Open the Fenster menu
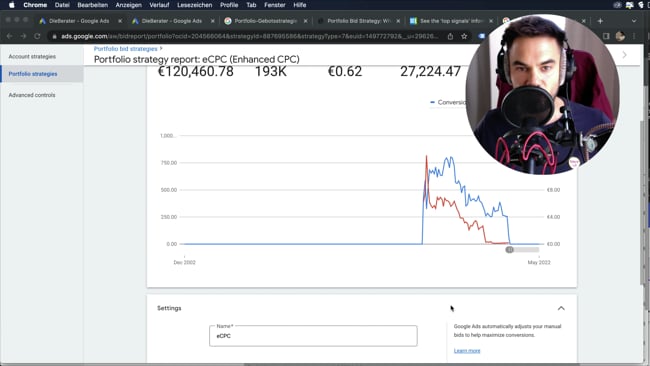The height and width of the screenshot is (366, 650). pyautogui.click(x=275, y=5)
